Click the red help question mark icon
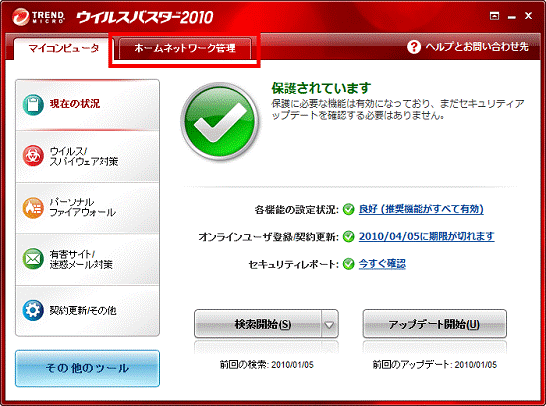The image size is (546, 406). click(x=414, y=47)
